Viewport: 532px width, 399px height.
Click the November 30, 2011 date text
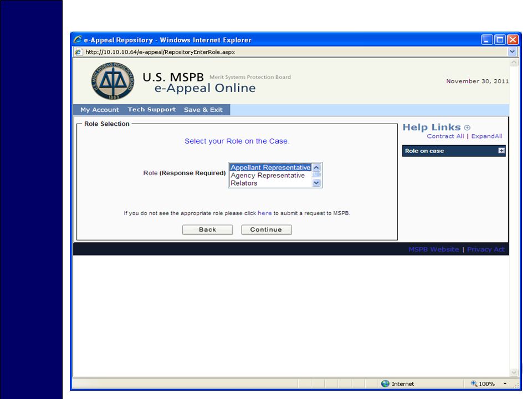[x=477, y=81]
